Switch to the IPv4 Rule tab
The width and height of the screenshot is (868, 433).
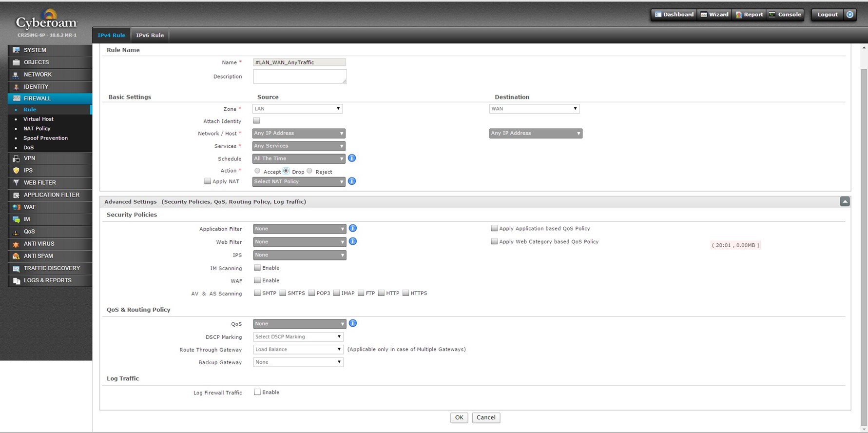(111, 35)
